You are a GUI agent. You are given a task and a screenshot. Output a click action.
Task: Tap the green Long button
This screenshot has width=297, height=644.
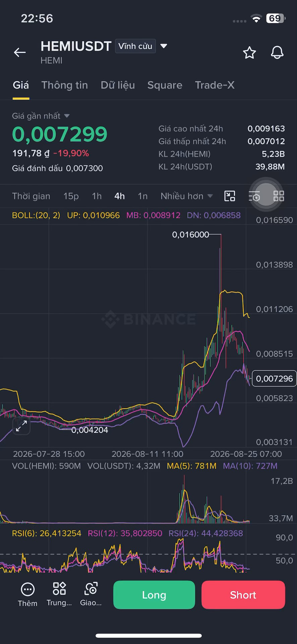[154, 595]
